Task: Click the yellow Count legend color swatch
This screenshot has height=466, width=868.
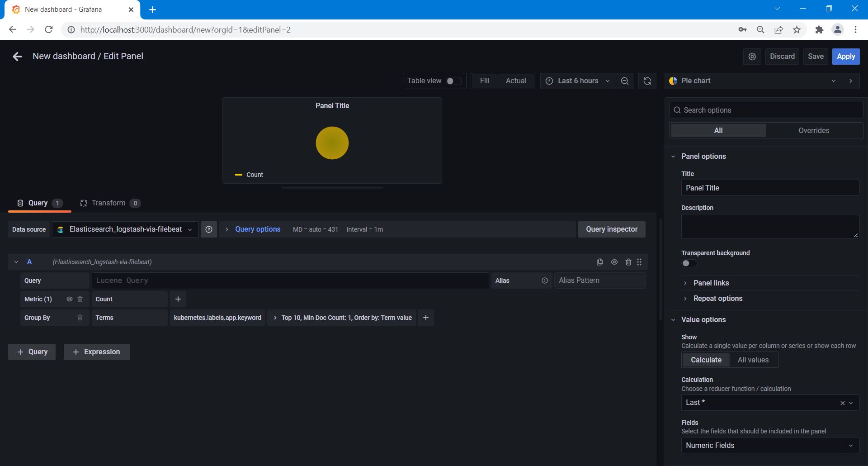Action: (x=239, y=175)
